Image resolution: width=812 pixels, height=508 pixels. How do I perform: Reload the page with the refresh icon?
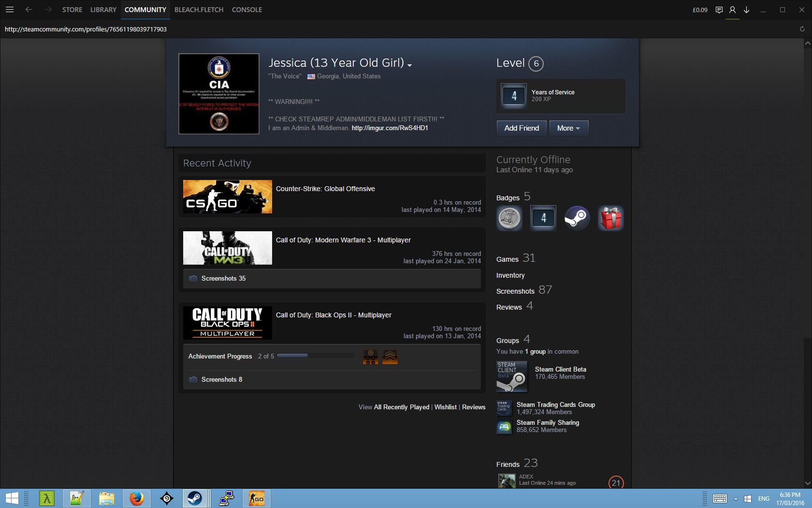802,29
